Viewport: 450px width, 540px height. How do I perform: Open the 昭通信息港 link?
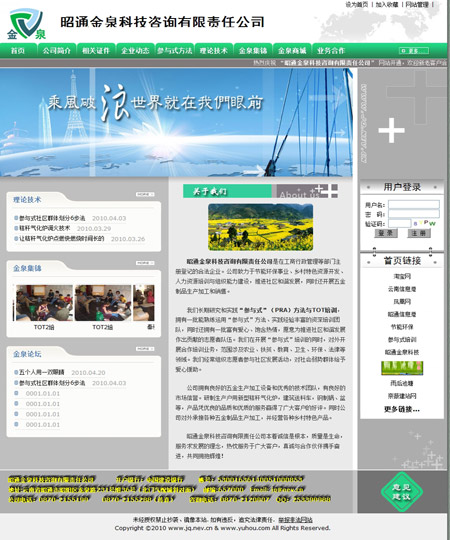[402, 314]
